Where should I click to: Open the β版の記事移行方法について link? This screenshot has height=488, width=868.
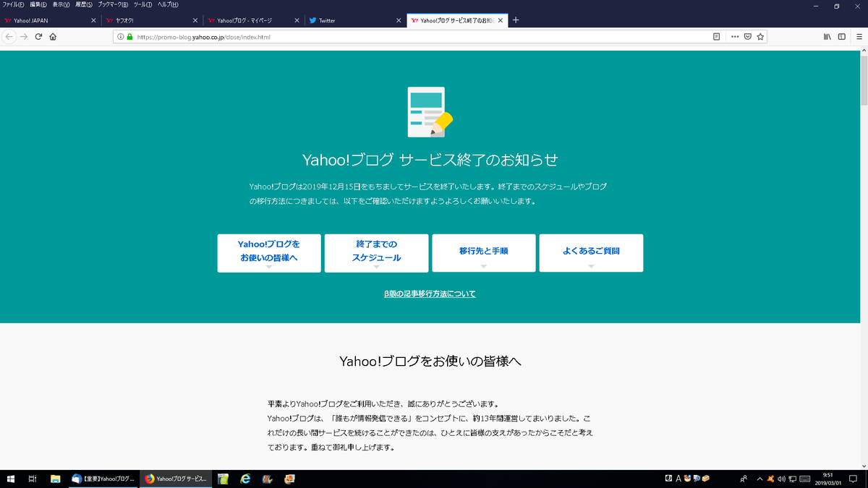430,294
